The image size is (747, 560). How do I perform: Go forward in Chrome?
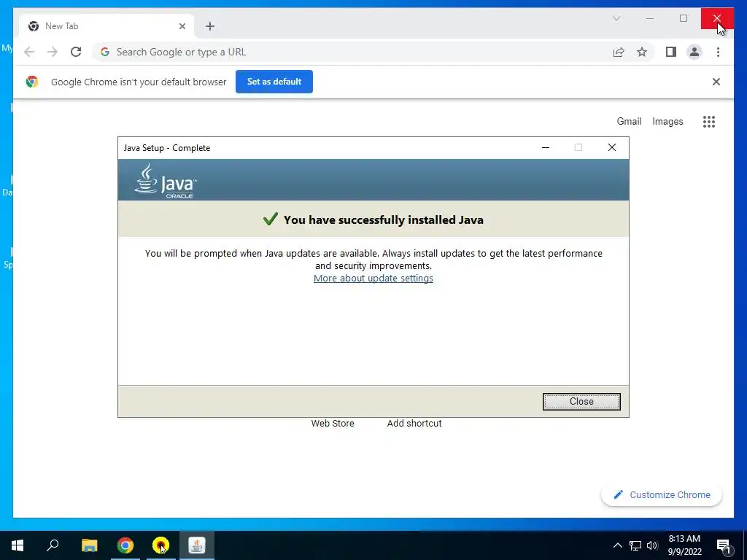(x=53, y=52)
